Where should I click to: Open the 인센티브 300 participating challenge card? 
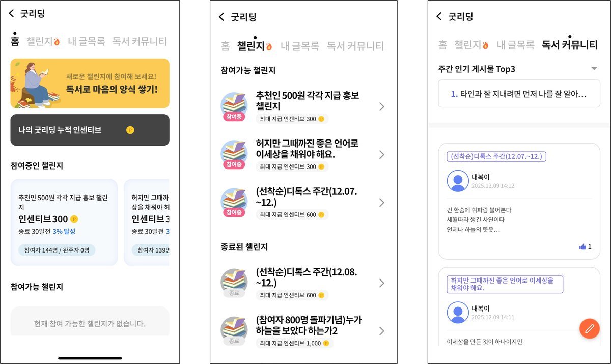[64, 222]
